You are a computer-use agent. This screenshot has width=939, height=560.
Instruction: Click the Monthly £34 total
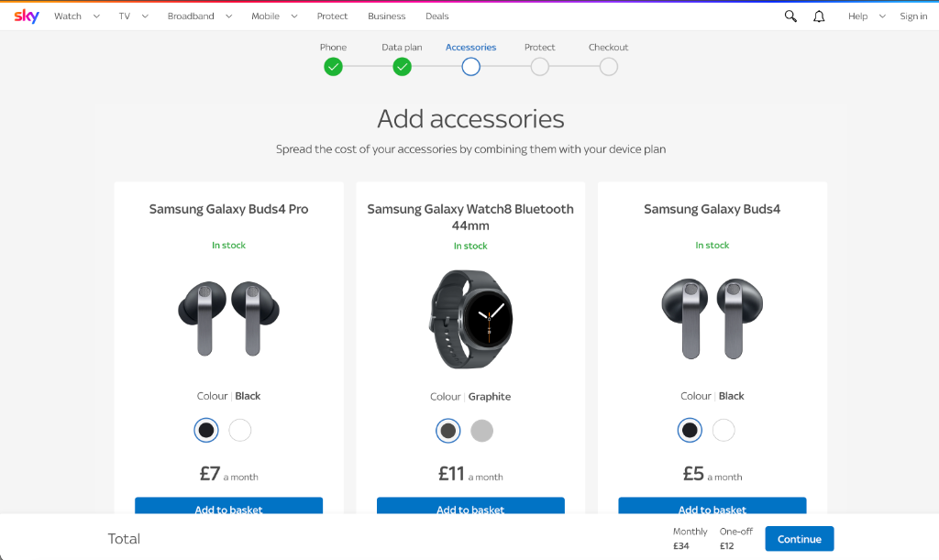point(690,539)
